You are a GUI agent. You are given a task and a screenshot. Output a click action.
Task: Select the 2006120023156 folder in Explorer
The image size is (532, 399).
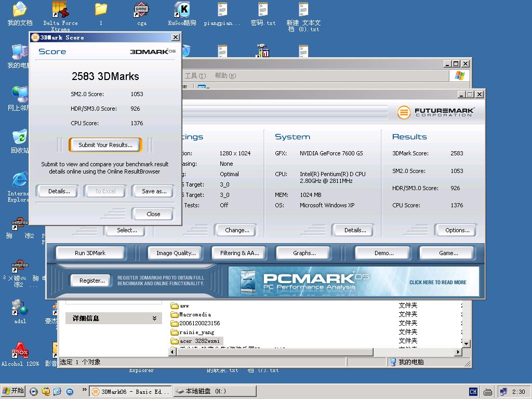pyautogui.click(x=195, y=323)
